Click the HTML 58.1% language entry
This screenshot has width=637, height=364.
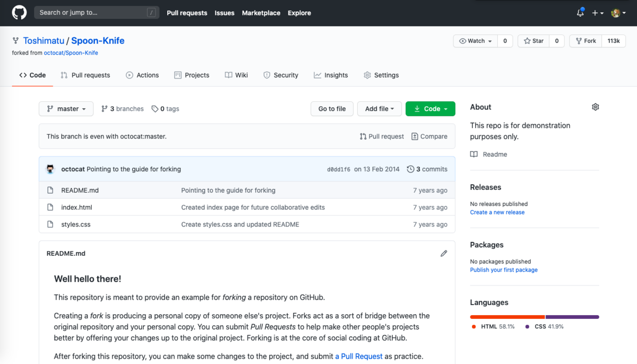click(494, 327)
